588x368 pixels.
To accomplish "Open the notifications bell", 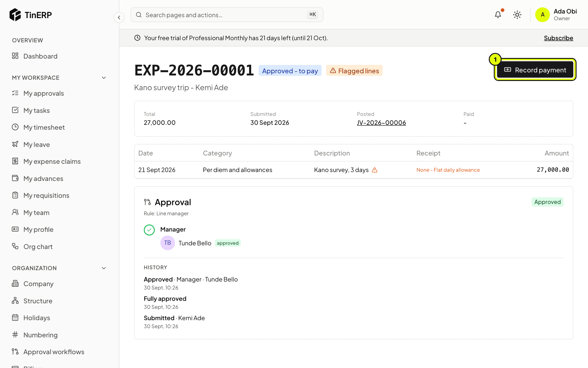I will pos(498,14).
